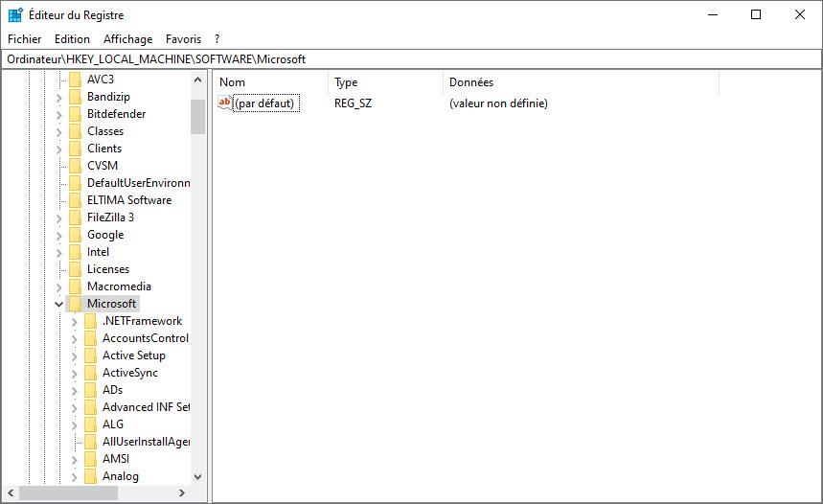Click the registry path address bar

(412, 59)
